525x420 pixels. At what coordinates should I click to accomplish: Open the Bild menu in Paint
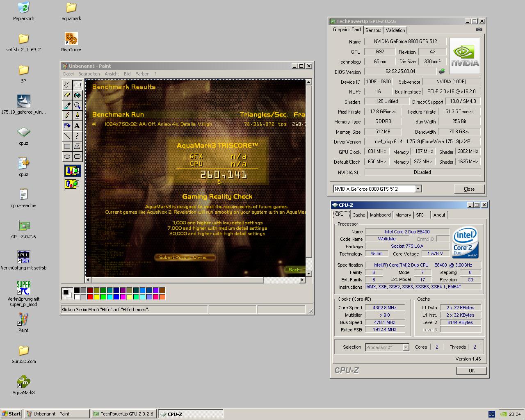pos(127,74)
